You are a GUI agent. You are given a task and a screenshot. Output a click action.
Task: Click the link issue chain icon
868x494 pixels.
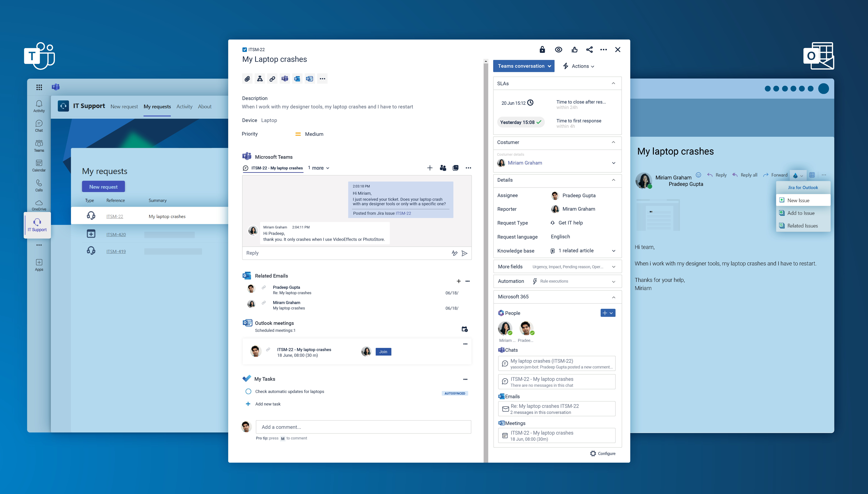click(x=272, y=79)
